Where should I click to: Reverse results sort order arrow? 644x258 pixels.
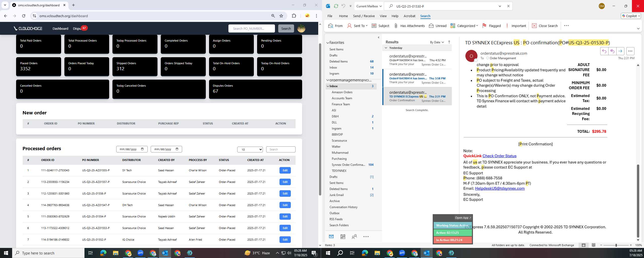click(x=449, y=42)
